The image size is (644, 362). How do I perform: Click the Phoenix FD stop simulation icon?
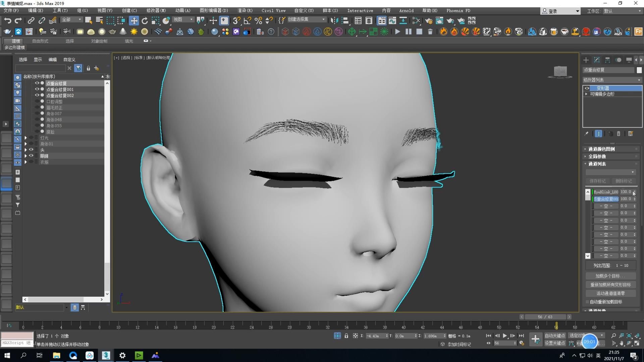pos(419,32)
